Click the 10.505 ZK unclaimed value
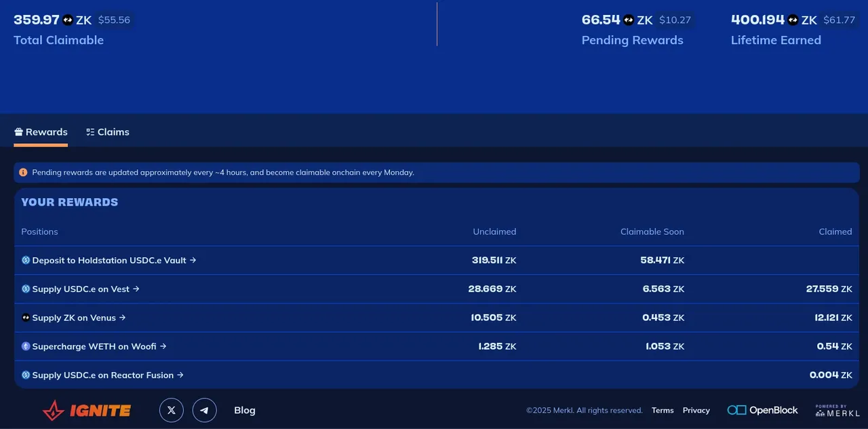 tap(494, 318)
